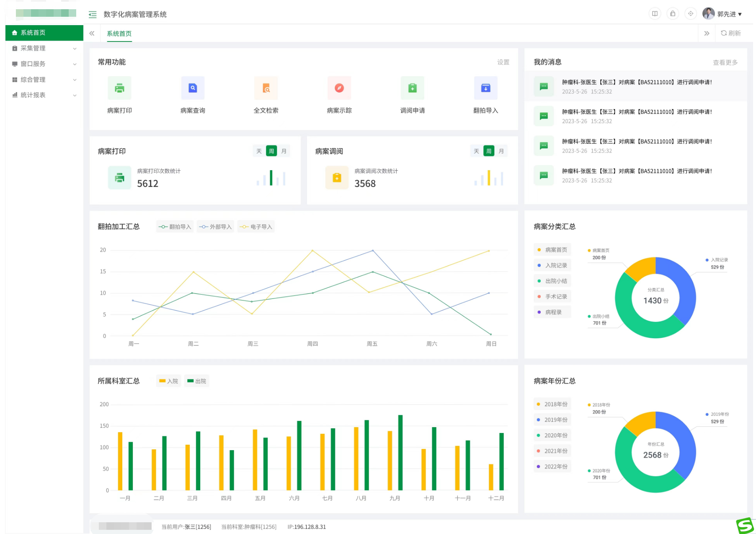Click the user avatar of 郭先进
Image resolution: width=756 pixels, height=534 pixels.
(708, 14)
